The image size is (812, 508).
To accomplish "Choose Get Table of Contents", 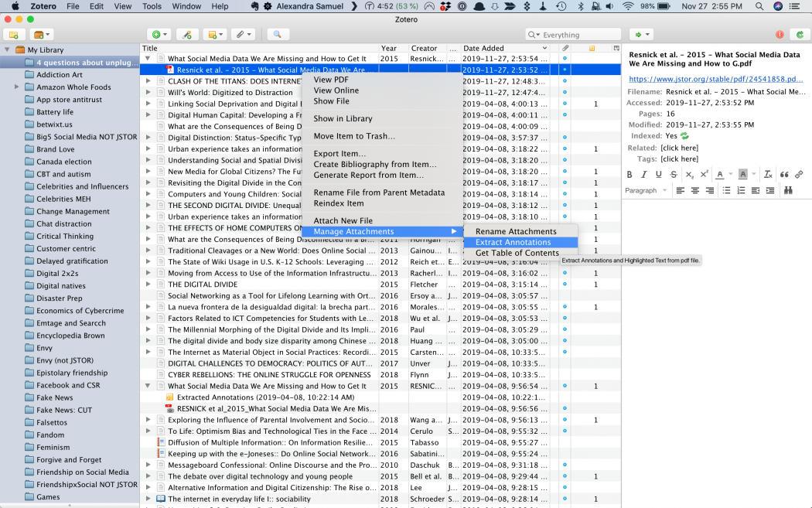I will pos(517,253).
